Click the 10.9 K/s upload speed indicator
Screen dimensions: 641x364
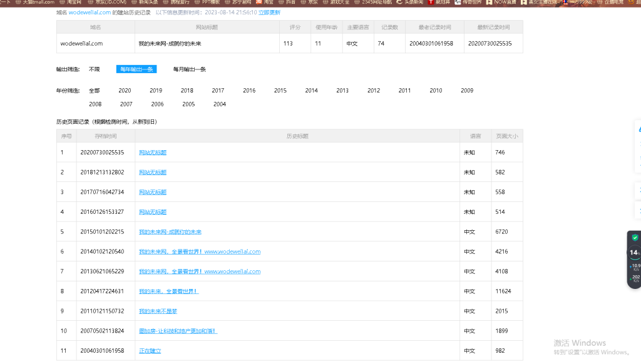[635, 267]
